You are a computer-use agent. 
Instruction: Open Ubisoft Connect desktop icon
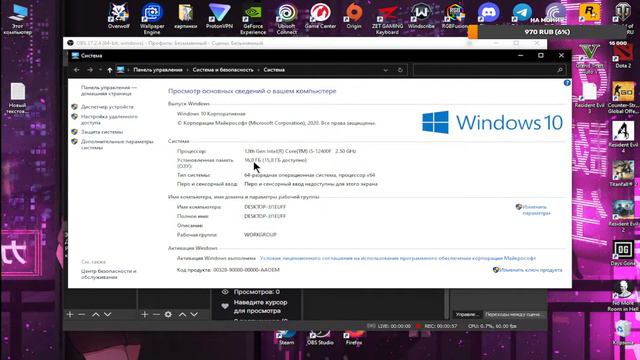(x=287, y=18)
